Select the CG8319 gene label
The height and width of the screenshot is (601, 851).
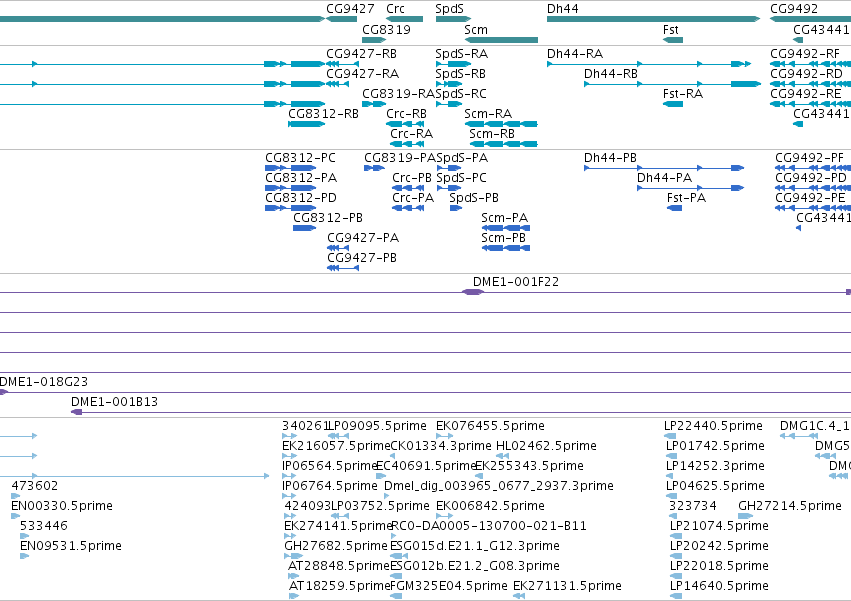(386, 29)
